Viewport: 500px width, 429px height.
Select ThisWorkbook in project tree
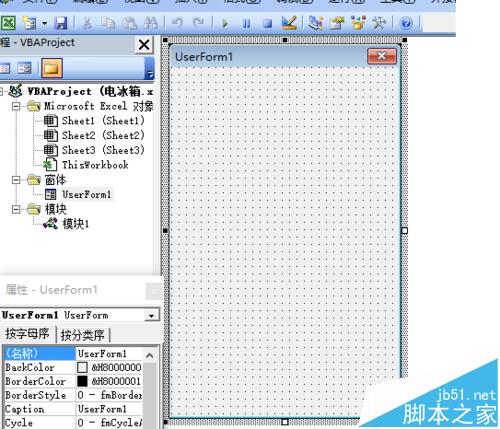[x=95, y=165]
